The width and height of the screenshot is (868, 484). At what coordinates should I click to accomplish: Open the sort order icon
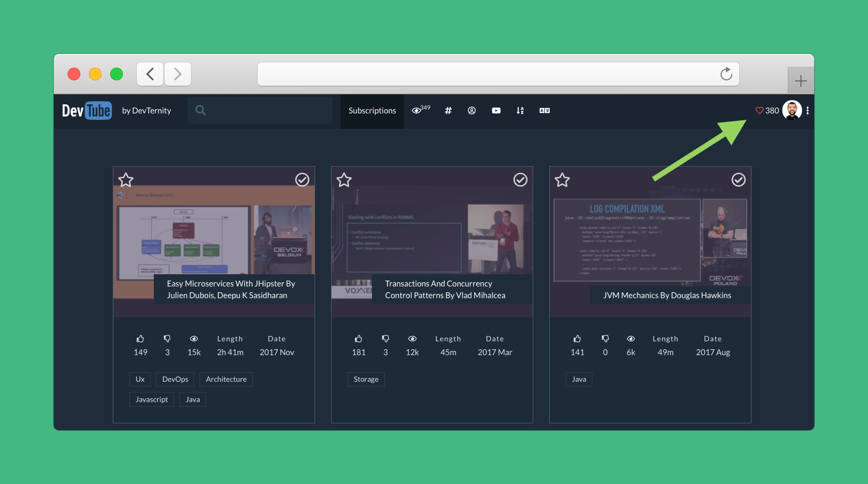(x=520, y=110)
